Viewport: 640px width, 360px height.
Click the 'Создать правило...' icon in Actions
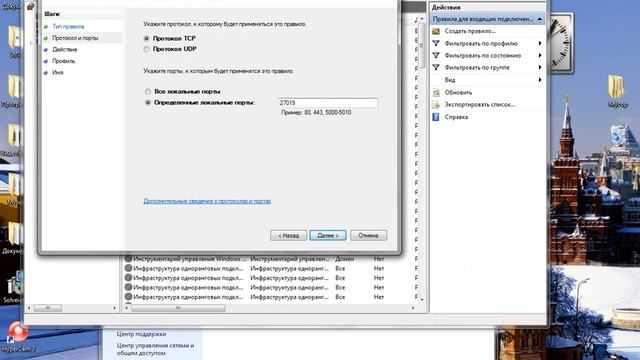pos(436,31)
